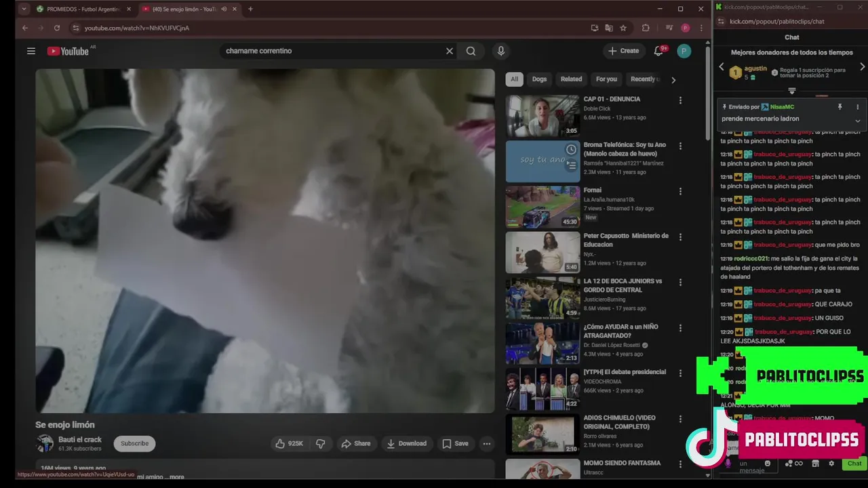Open options for LA 12 DE BOCA JUNIORS video
Image resolution: width=868 pixels, height=488 pixels.
point(680,283)
